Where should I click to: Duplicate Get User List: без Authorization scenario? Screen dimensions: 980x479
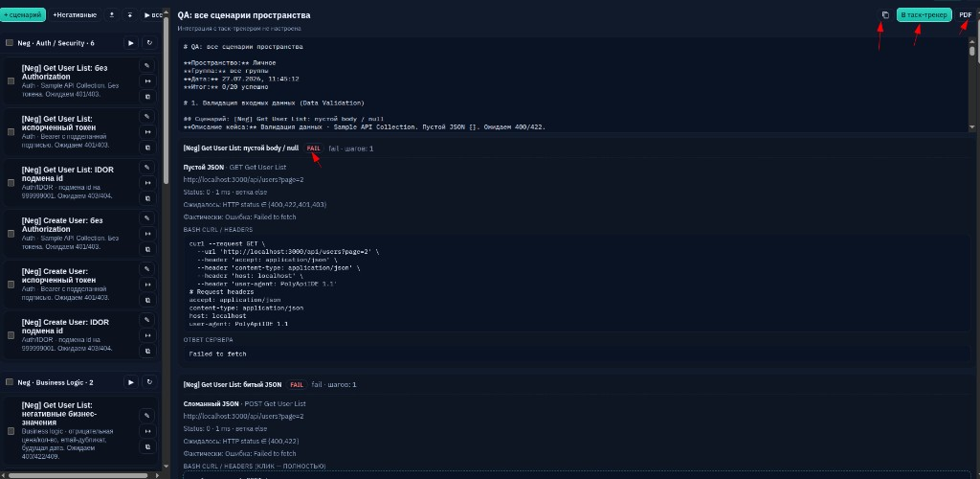[147, 97]
